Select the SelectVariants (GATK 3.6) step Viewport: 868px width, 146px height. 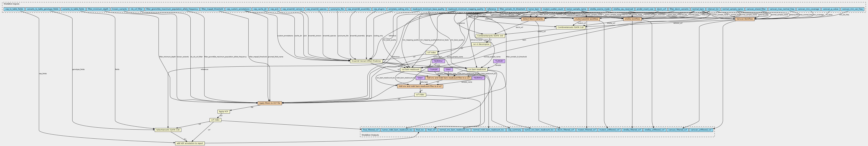point(168,130)
